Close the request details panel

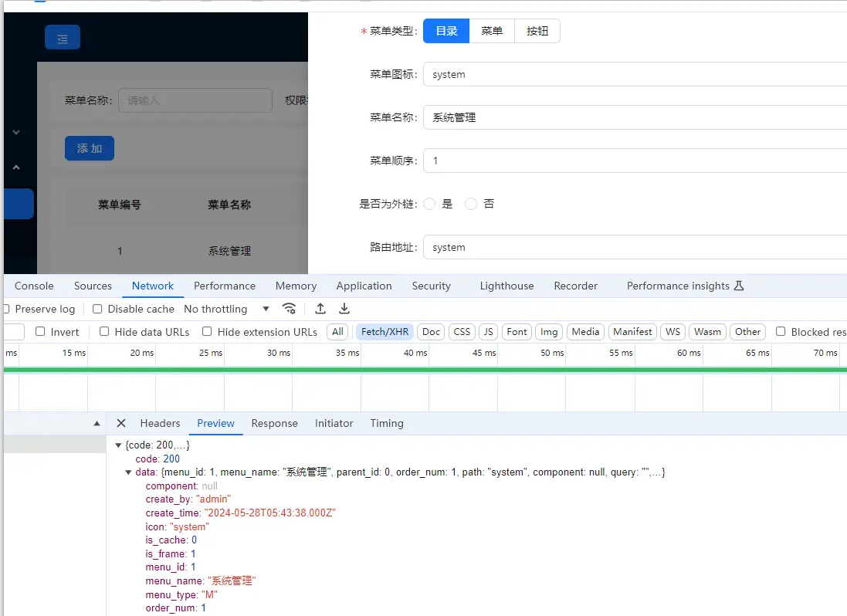coord(121,423)
